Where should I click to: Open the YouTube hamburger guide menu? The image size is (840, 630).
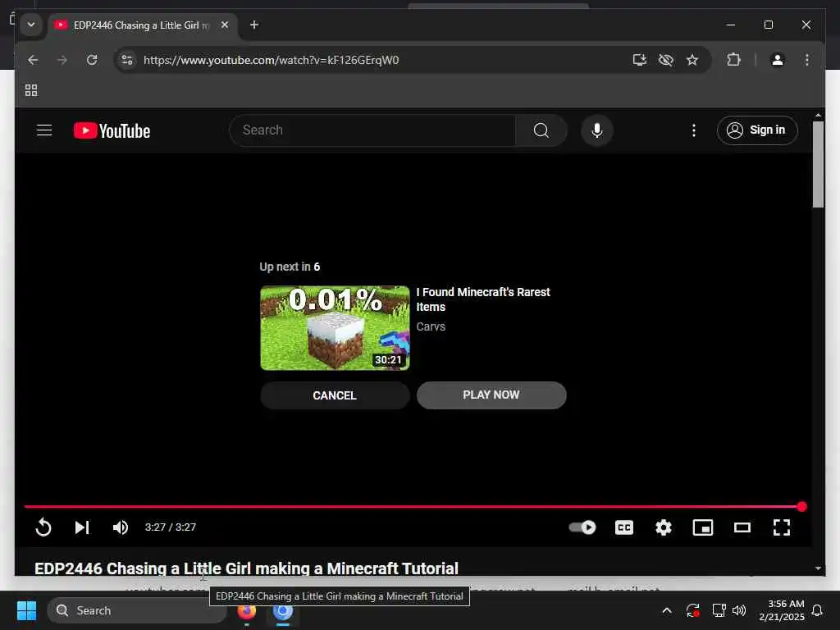click(x=44, y=130)
